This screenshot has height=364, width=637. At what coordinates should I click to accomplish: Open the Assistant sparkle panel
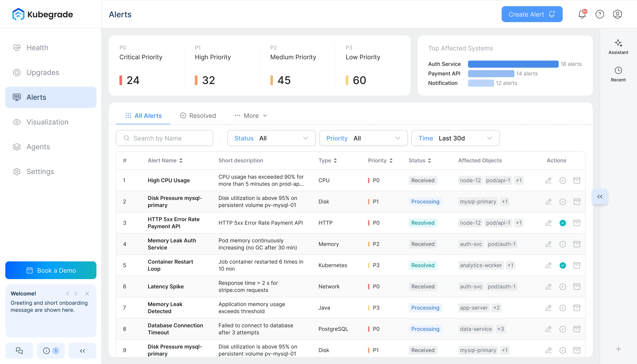[x=618, y=47]
